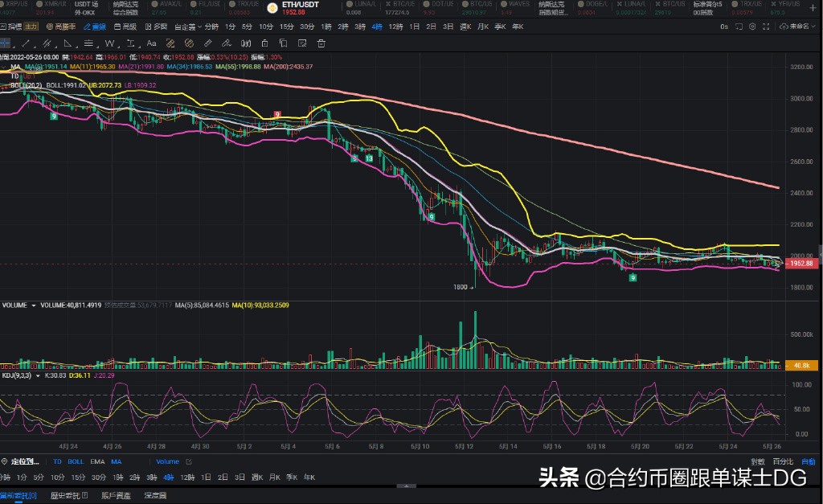Screen dimensions: 823x504
Task: Select the crosshair cursor tool
Action: click(x=6, y=44)
